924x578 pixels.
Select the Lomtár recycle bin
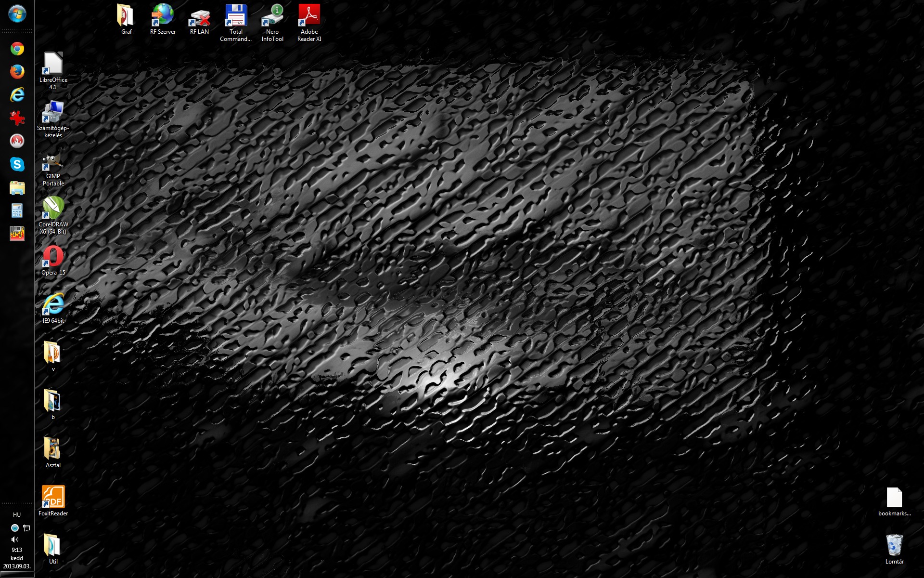point(894,549)
